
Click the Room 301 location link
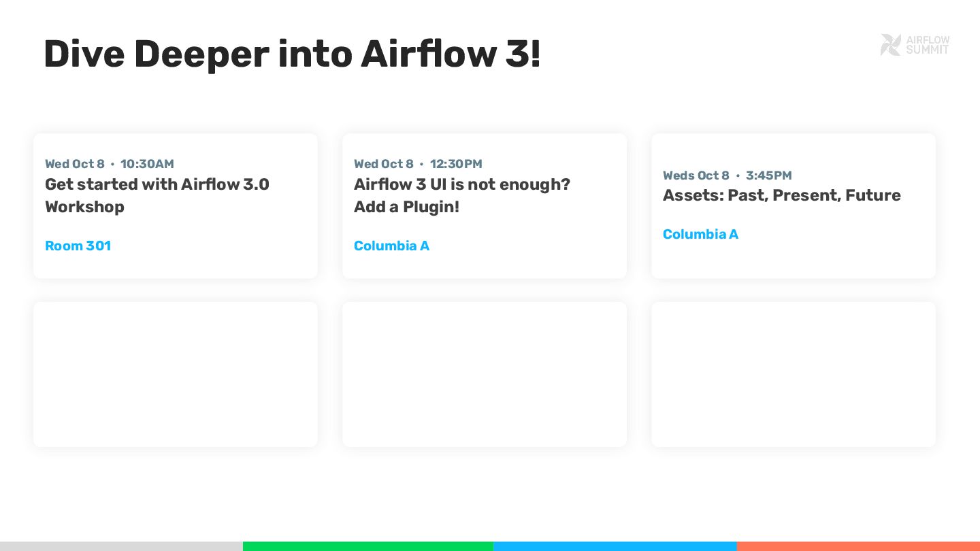click(78, 246)
